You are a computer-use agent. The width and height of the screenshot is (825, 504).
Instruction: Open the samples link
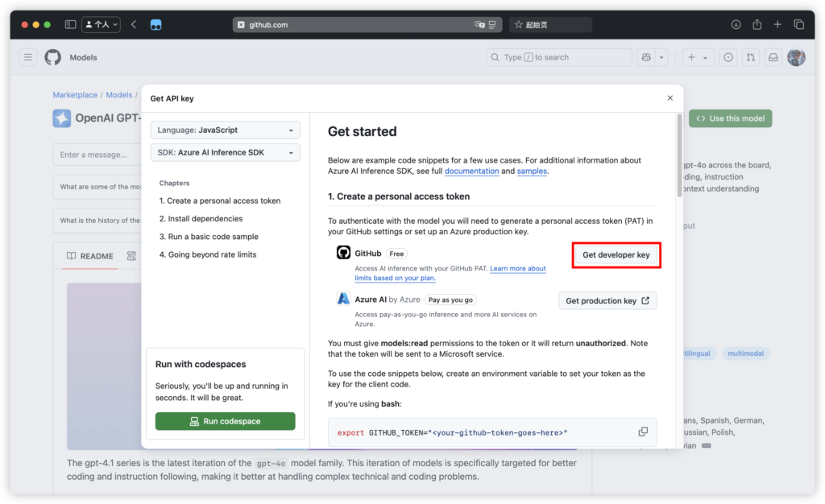tap(532, 171)
